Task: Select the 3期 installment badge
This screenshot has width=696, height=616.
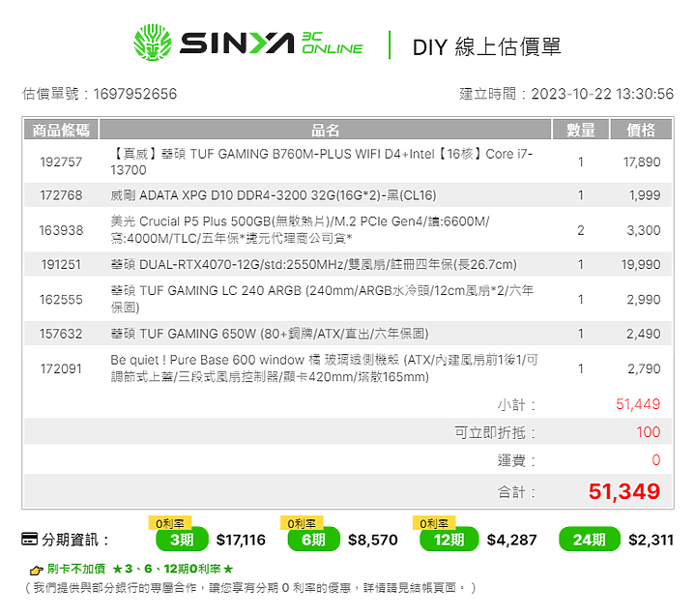Action: tap(182, 540)
